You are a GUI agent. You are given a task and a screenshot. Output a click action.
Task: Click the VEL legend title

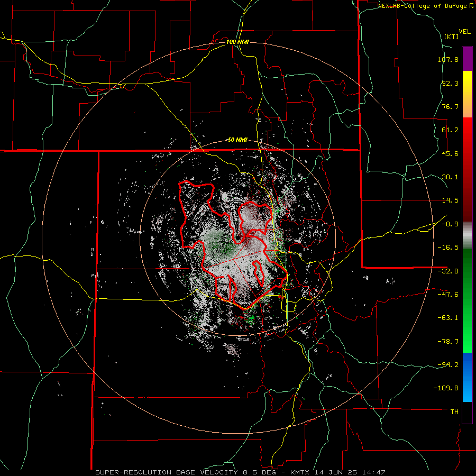pos(464,32)
